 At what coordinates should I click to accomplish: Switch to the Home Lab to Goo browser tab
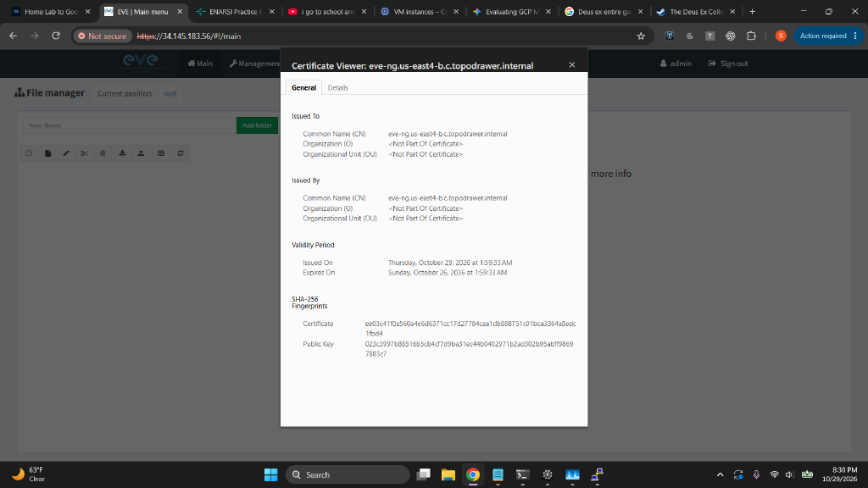[51, 12]
